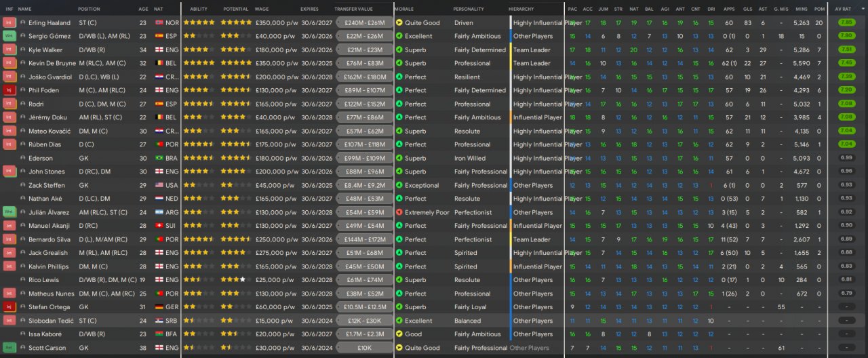Sort by the WAGE column header
The image size is (868, 358).
(261, 9)
